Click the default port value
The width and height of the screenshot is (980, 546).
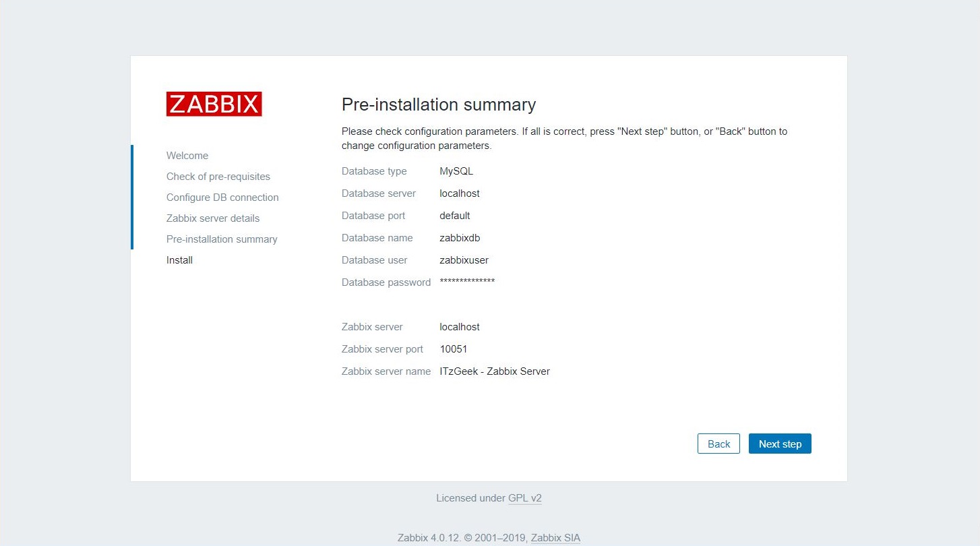[455, 216]
